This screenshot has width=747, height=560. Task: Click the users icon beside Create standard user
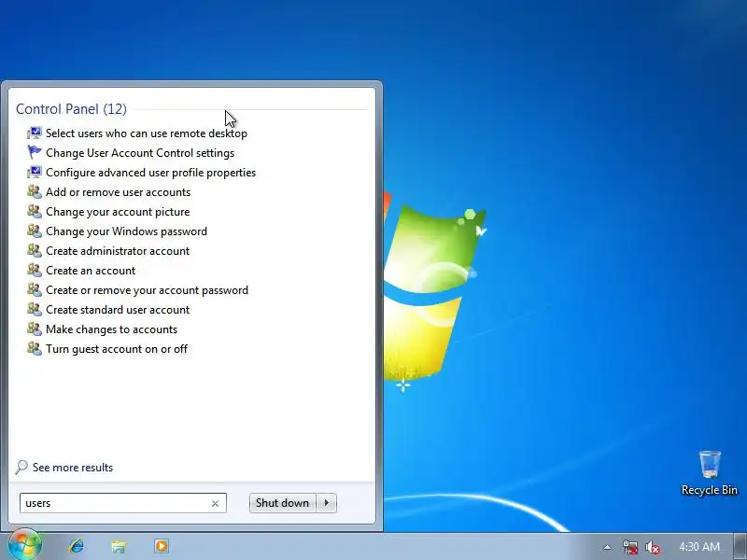click(x=35, y=309)
